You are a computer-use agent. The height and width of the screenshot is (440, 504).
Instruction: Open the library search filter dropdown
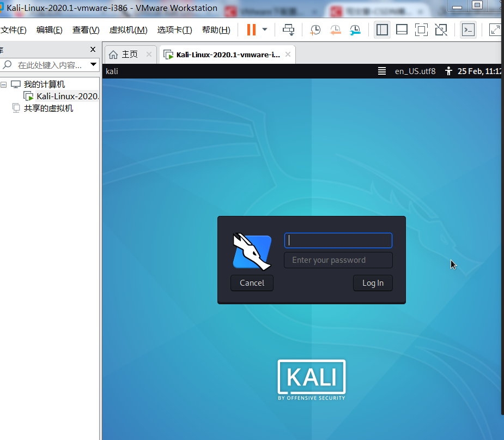click(93, 64)
